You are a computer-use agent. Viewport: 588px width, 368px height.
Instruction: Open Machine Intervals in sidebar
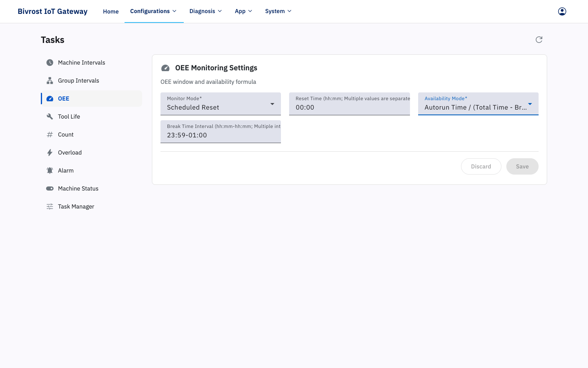91,63
